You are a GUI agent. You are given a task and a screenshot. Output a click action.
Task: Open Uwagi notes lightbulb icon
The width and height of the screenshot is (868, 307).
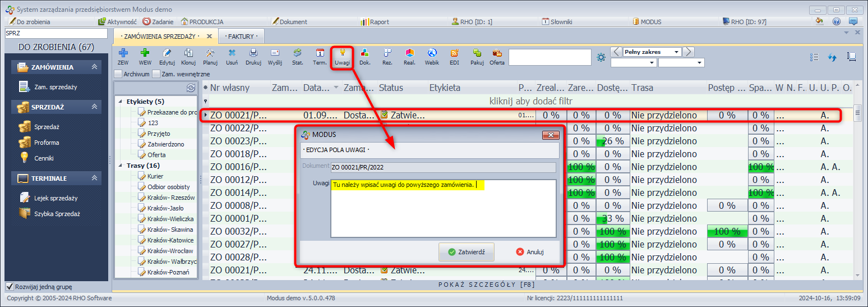(x=342, y=56)
